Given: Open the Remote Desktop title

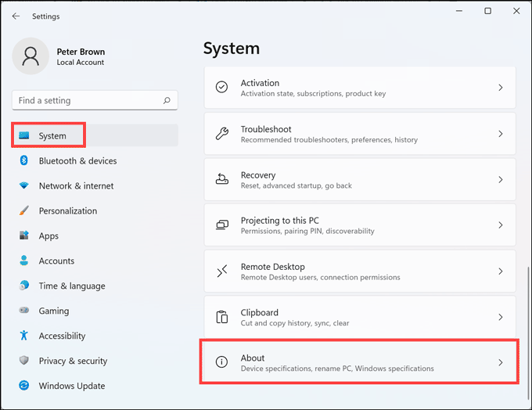Looking at the screenshot, I should (273, 267).
